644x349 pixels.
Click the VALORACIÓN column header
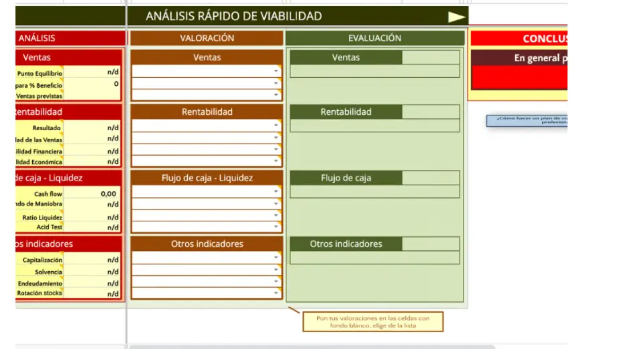(x=207, y=38)
